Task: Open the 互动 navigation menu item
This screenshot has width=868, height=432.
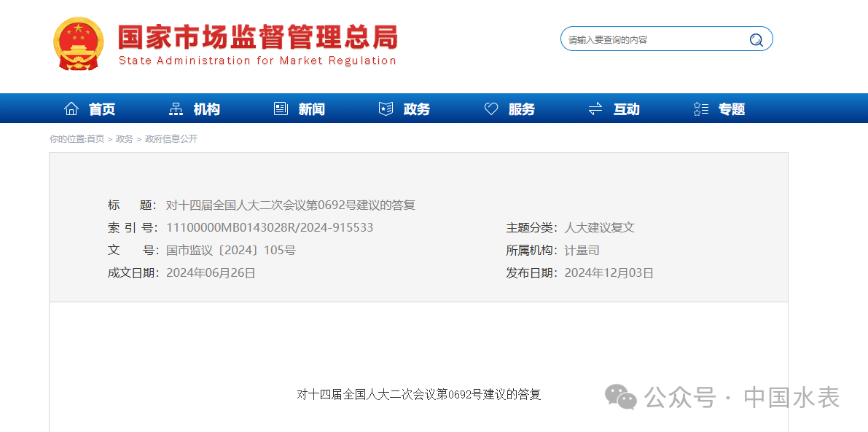Action: pyautogui.click(x=626, y=109)
